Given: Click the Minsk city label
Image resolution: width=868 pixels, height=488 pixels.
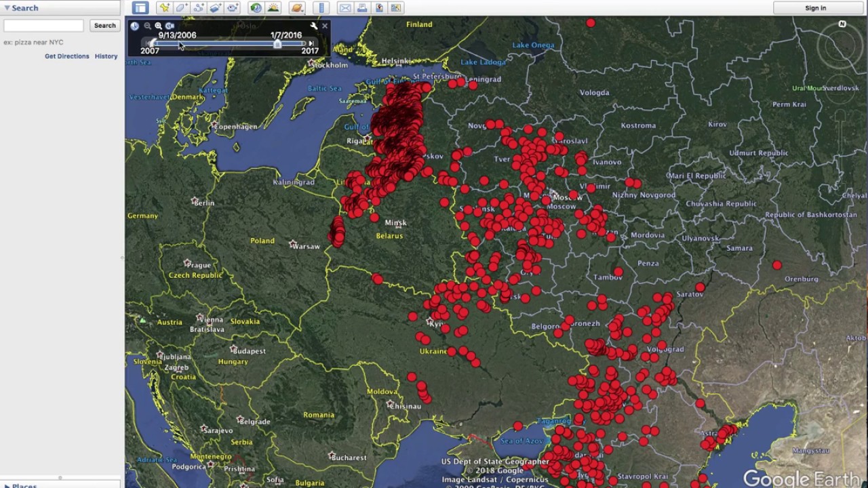Looking at the screenshot, I should pos(395,222).
